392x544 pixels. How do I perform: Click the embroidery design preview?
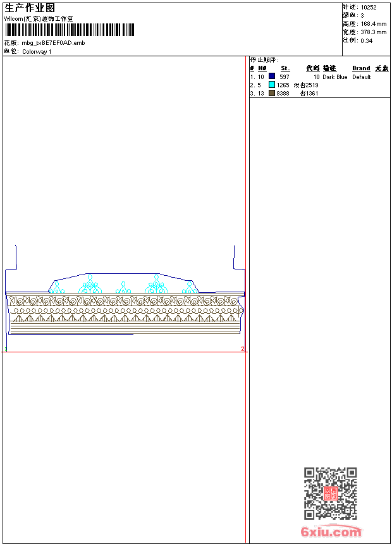(125, 299)
